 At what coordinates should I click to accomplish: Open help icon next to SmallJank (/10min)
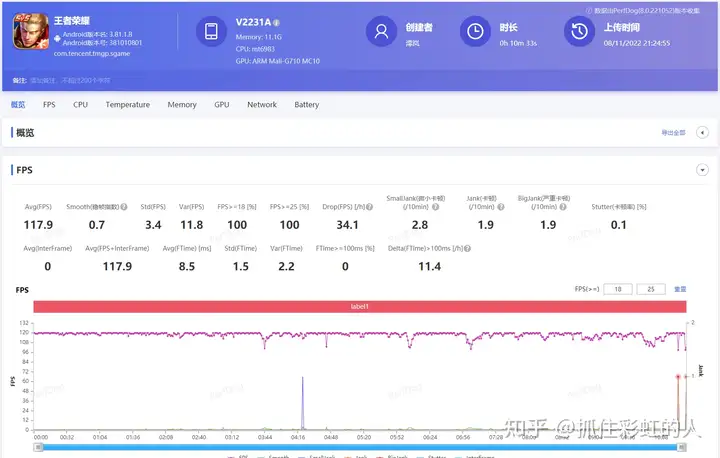pos(435,207)
